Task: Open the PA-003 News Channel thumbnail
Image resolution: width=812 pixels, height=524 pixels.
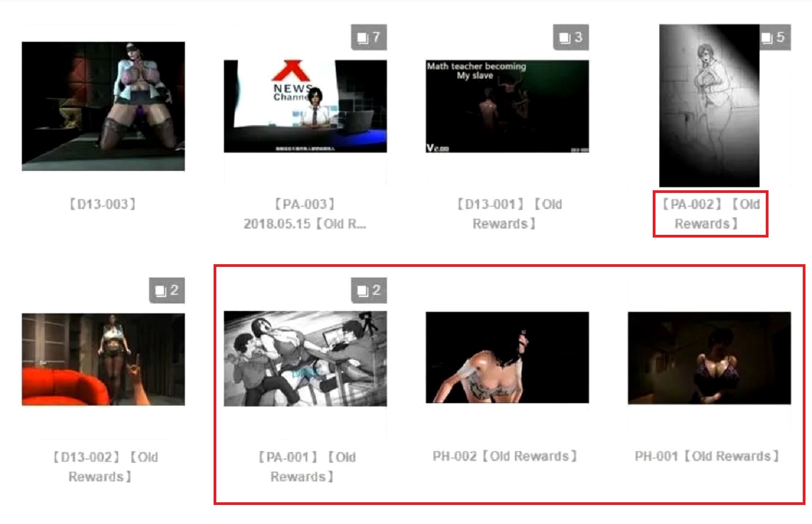Action: pos(305,106)
